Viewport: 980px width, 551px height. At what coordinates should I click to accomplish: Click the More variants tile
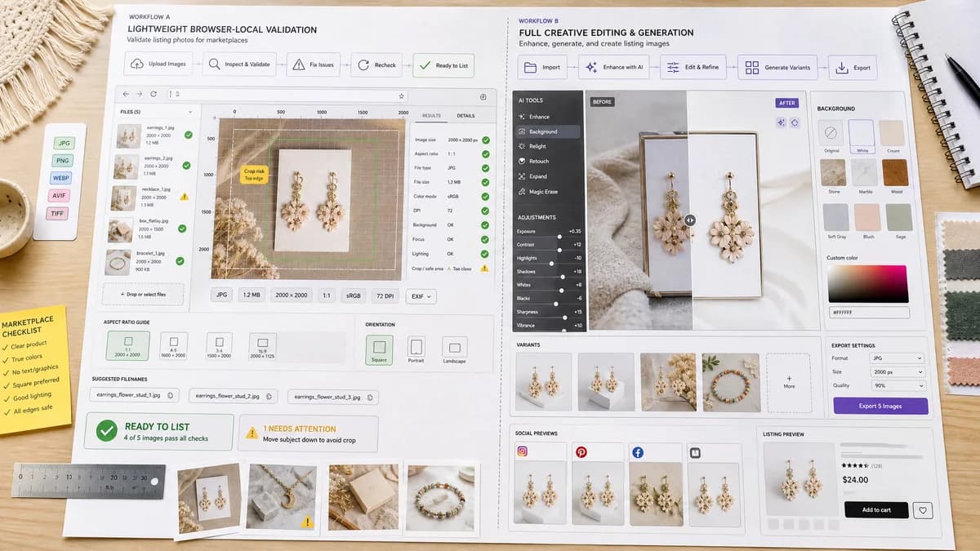[x=789, y=382]
